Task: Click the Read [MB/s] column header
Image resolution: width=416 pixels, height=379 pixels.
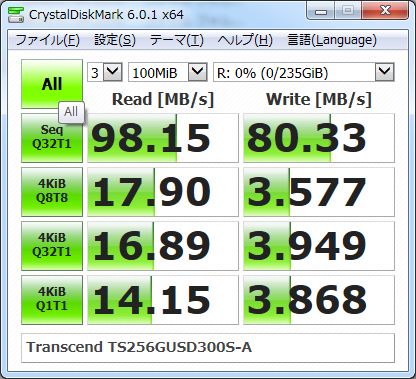Action: [x=163, y=99]
